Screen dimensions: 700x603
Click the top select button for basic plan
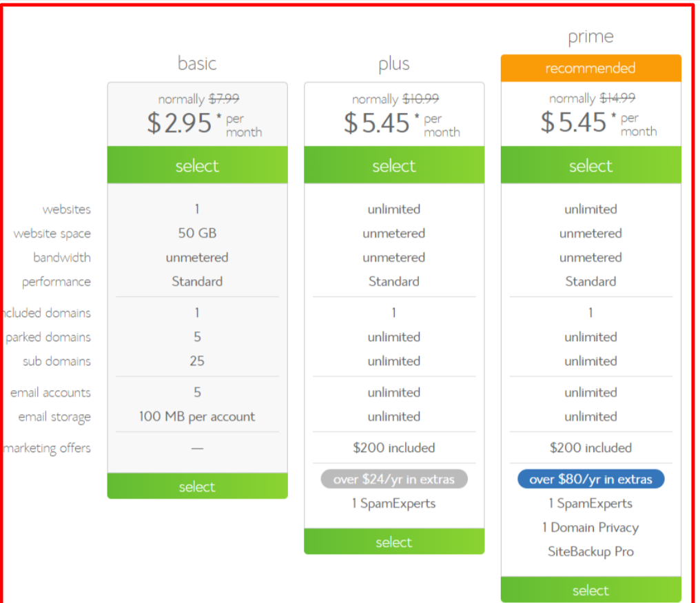(197, 165)
